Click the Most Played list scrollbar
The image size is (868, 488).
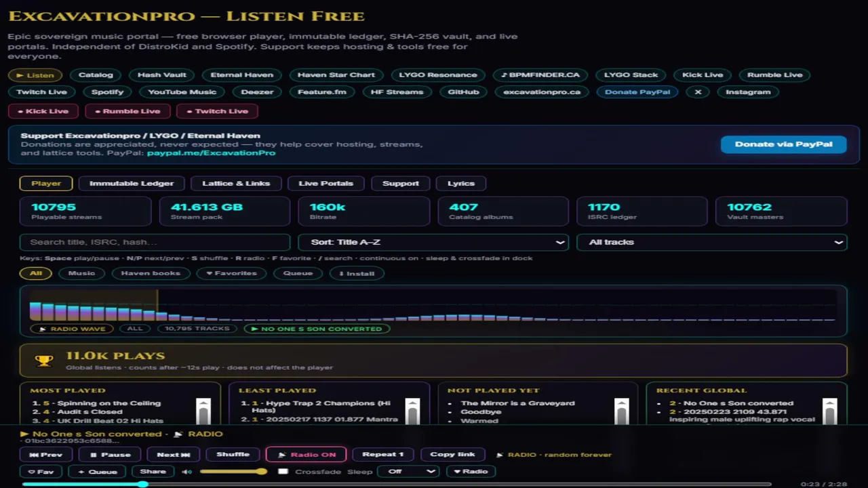pos(203,411)
